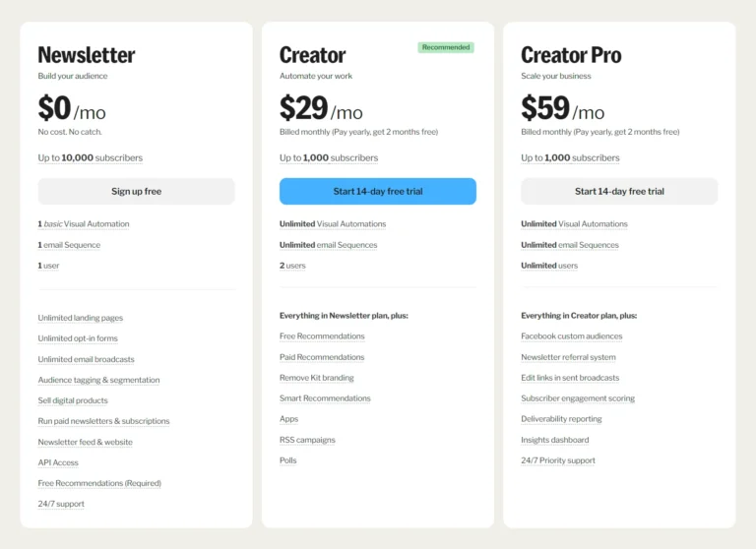Screen dimensions: 756x549
Task: Click Remove Kit branding feature
Action: click(x=316, y=378)
